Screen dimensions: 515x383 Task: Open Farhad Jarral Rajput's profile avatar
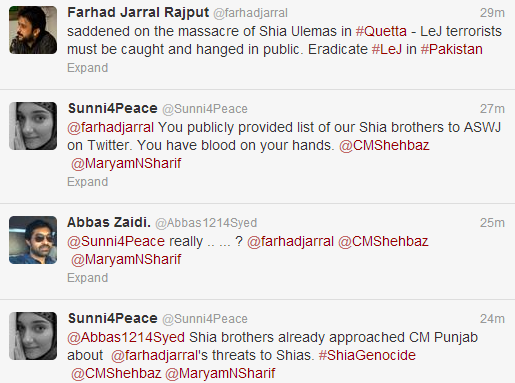33,30
